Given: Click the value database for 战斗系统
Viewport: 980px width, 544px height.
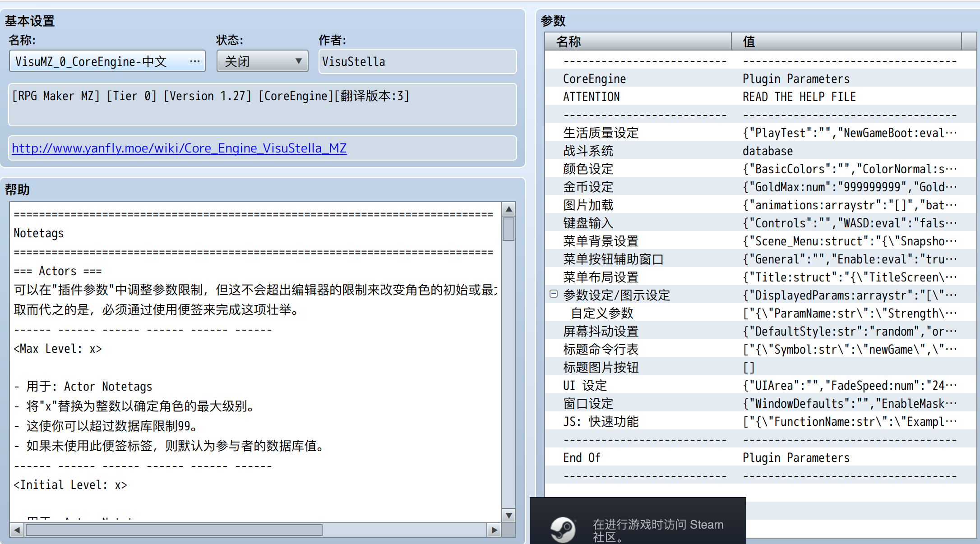Looking at the screenshot, I should click(767, 151).
